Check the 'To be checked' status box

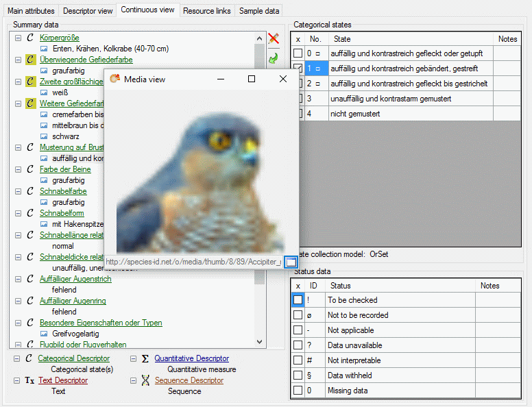pos(298,300)
